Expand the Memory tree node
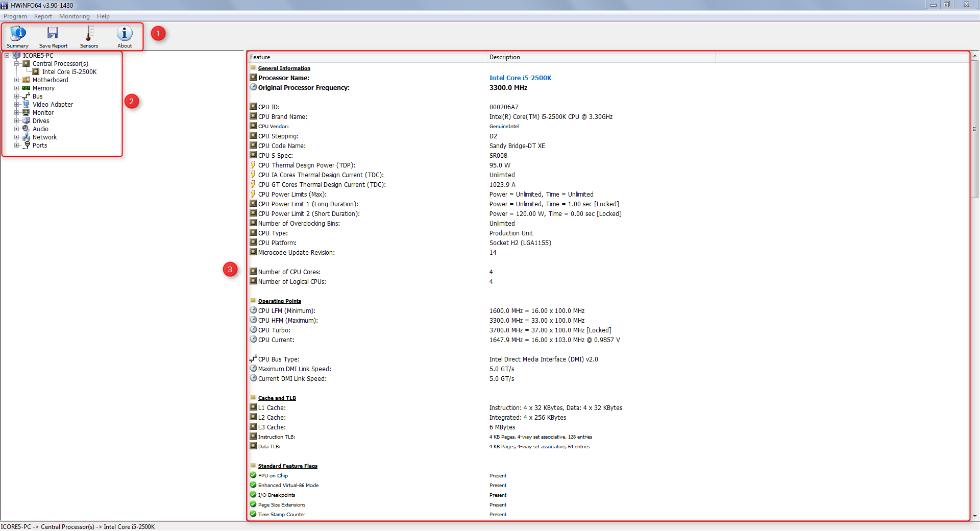Viewport: 980px width, 531px height. tap(16, 88)
